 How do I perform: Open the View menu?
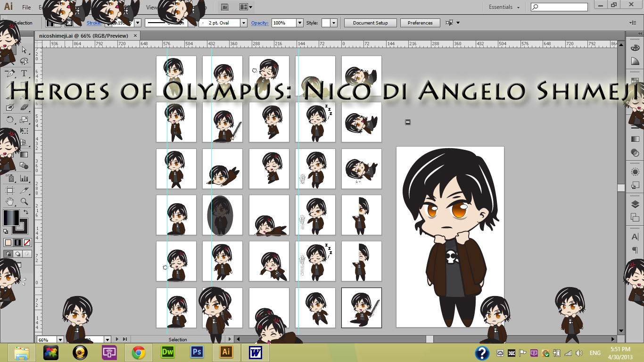(x=152, y=7)
